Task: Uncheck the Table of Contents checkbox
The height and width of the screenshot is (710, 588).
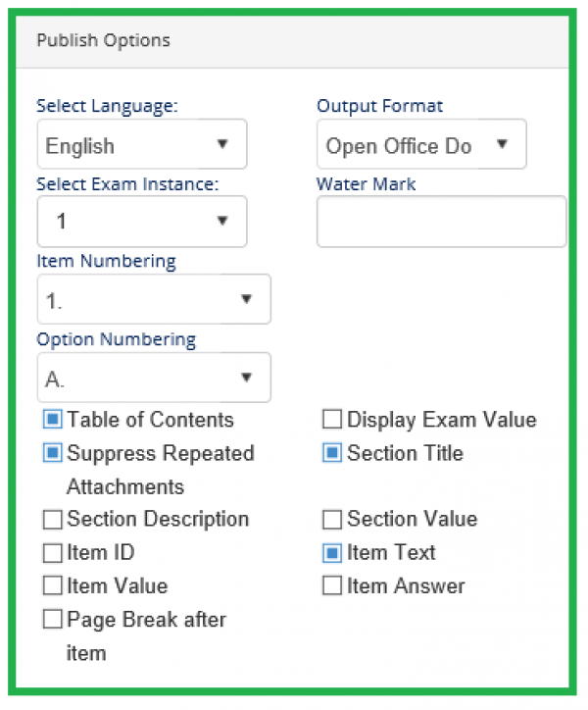Action: pyautogui.click(x=53, y=420)
